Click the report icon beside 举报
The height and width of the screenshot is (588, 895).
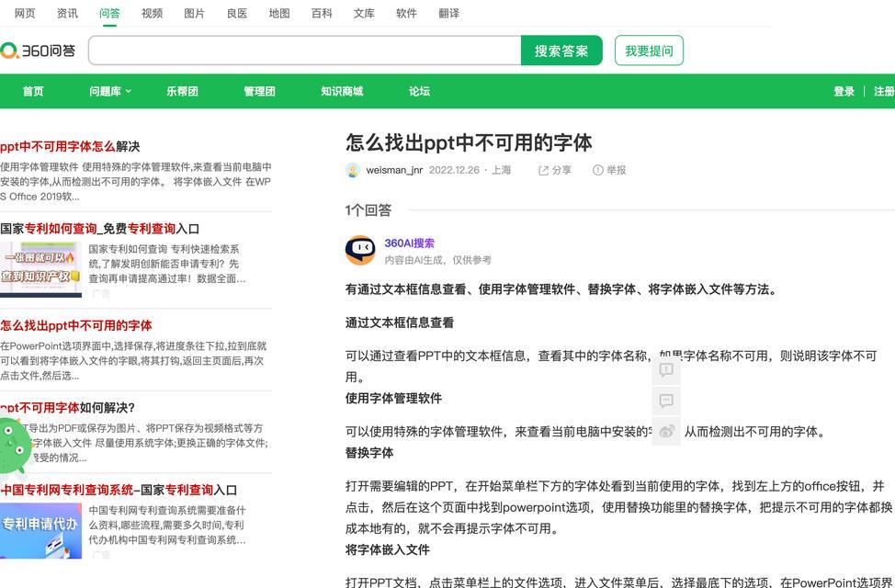[x=597, y=170]
